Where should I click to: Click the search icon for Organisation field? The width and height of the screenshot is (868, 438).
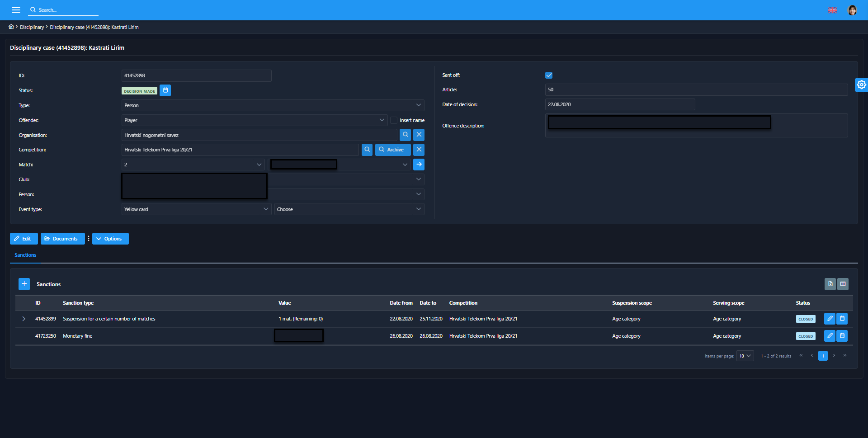pyautogui.click(x=406, y=135)
